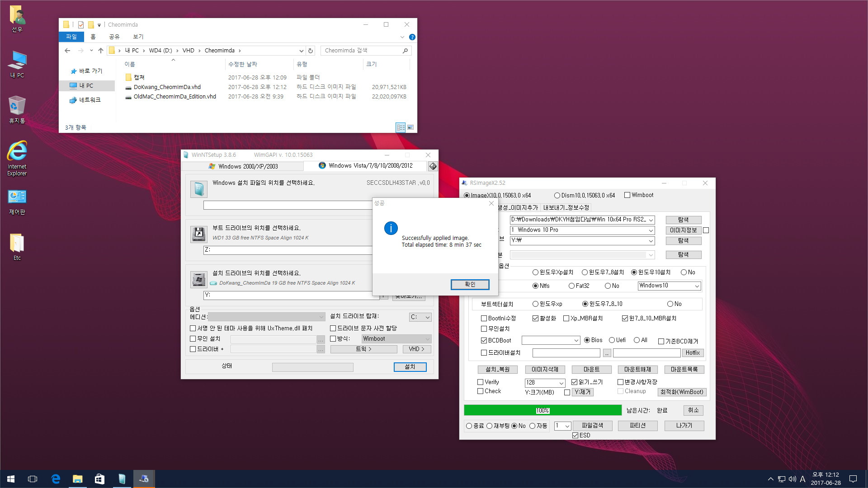
Task: Confirm success dialog with 확인 button
Action: coord(470,285)
